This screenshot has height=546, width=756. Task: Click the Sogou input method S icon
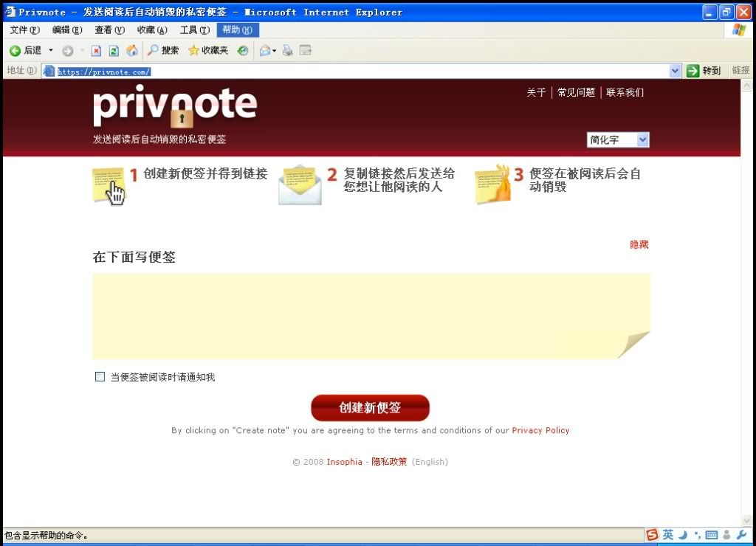(653, 534)
